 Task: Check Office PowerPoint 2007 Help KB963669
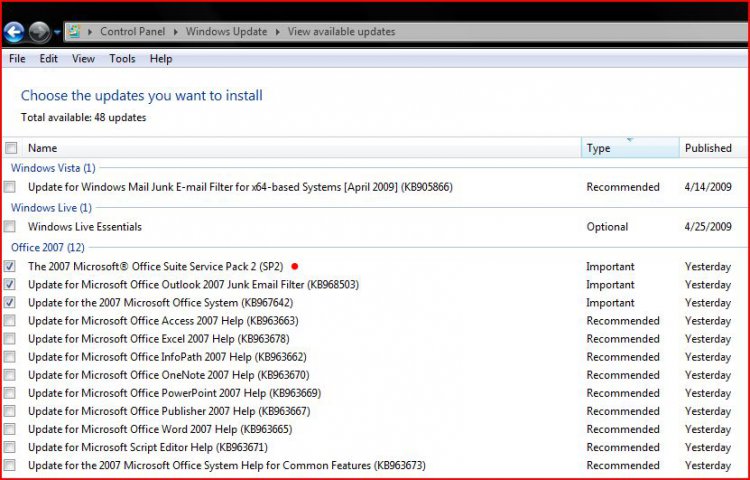(x=10, y=393)
